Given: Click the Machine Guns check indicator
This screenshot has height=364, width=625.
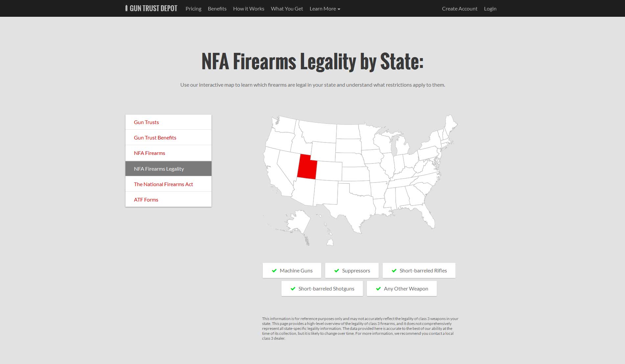Looking at the screenshot, I should point(274,271).
